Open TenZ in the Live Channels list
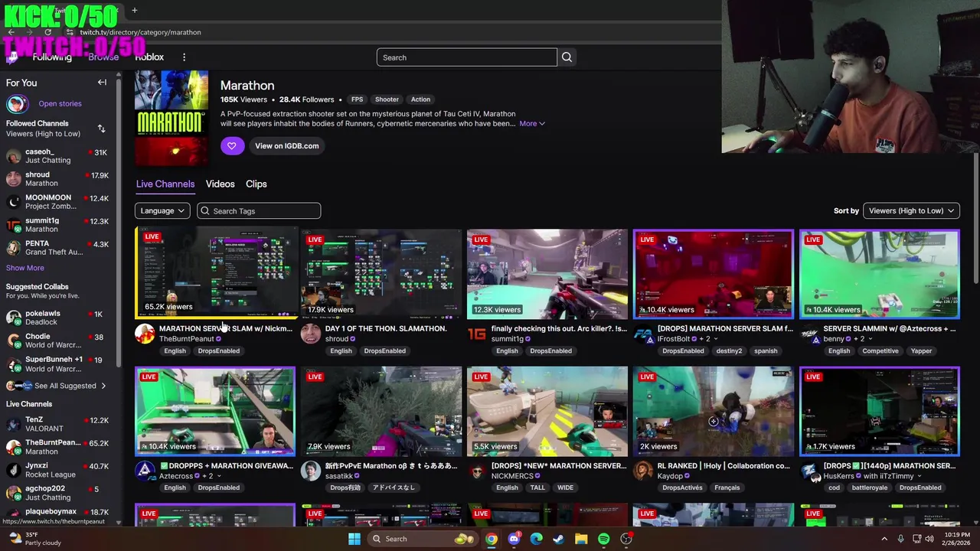Image resolution: width=980 pixels, height=551 pixels. [60, 424]
